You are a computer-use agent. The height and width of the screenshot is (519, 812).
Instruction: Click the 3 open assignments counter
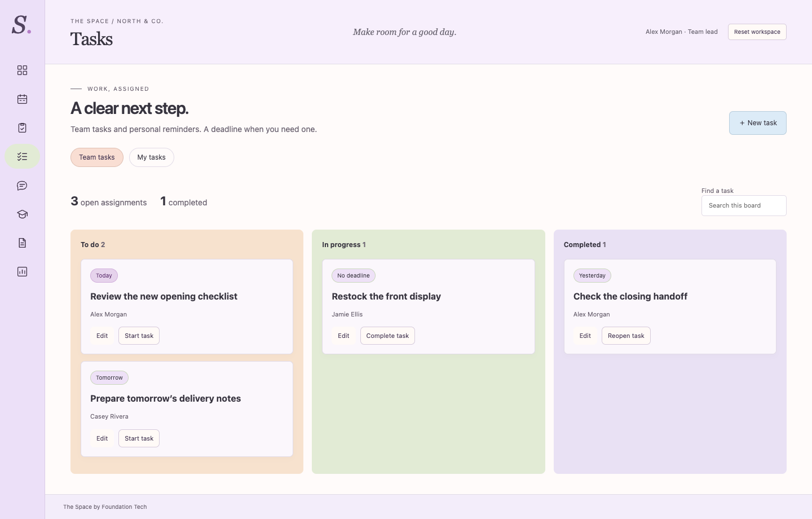[x=108, y=201]
